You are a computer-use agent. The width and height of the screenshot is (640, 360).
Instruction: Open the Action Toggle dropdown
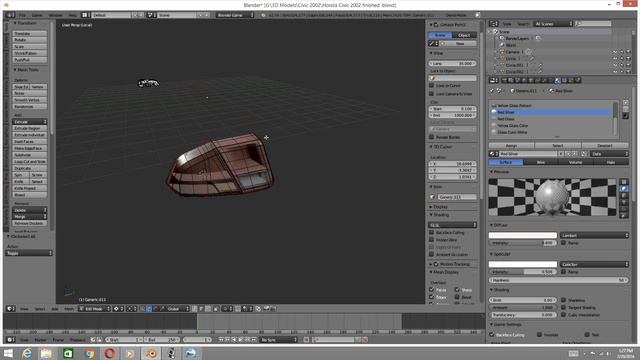click(x=29, y=253)
